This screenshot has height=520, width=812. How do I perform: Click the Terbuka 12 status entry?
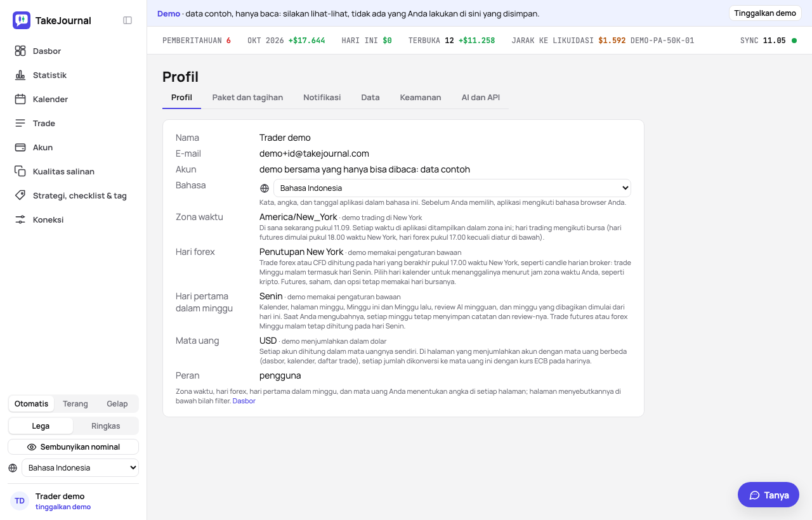coord(452,41)
